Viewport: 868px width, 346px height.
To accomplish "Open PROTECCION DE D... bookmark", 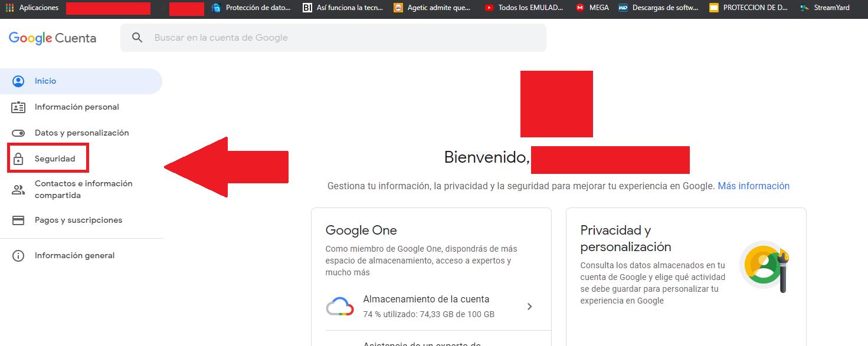I will (x=749, y=8).
